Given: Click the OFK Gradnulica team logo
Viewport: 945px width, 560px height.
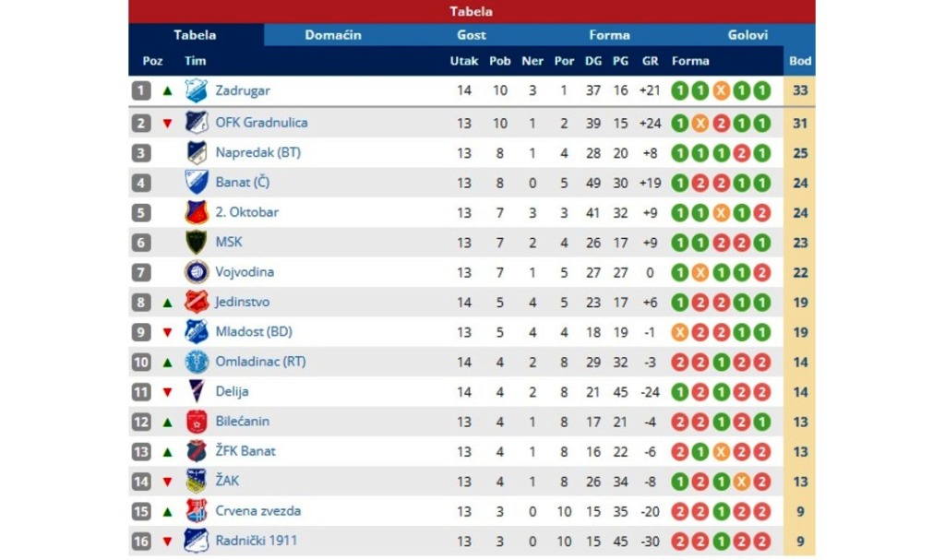Looking at the screenshot, I should [197, 123].
